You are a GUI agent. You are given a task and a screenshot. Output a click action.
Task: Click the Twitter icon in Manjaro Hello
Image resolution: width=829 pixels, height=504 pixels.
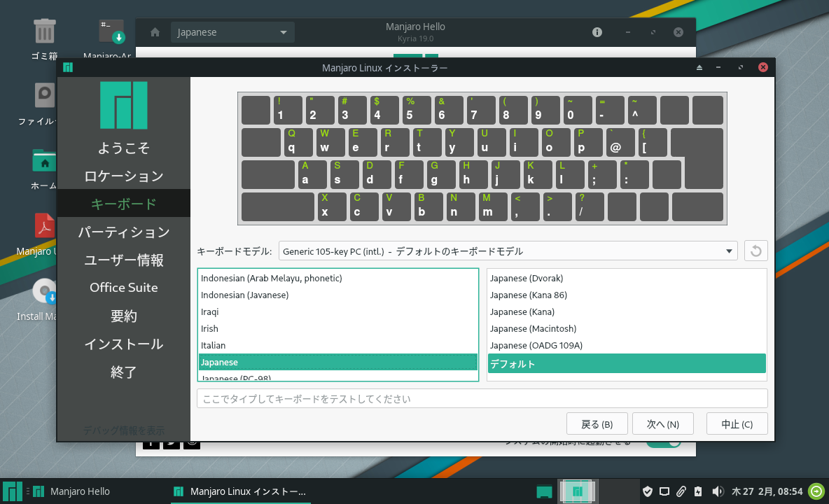172,444
